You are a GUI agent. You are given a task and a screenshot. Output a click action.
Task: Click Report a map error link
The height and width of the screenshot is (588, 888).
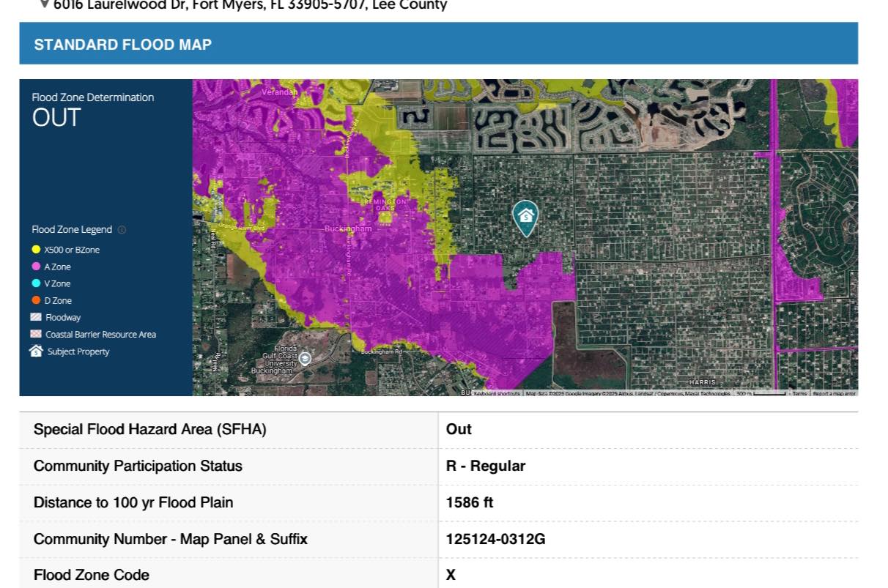point(834,393)
